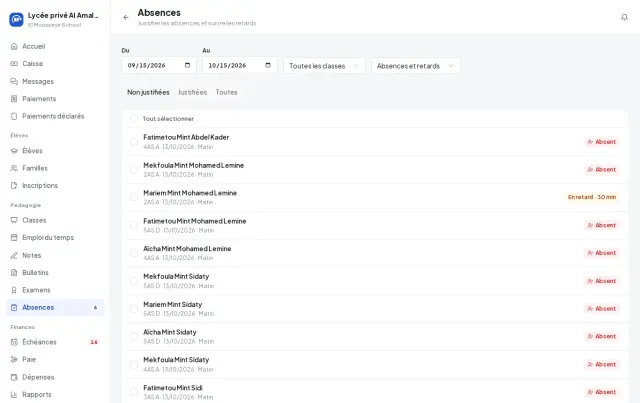The height and width of the screenshot is (403, 640).
Task: Click the school logo icon
Action: click(x=16, y=19)
